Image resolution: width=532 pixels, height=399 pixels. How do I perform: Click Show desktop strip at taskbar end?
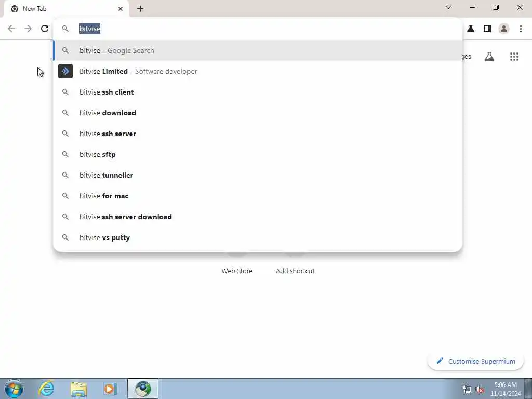tap(528, 389)
